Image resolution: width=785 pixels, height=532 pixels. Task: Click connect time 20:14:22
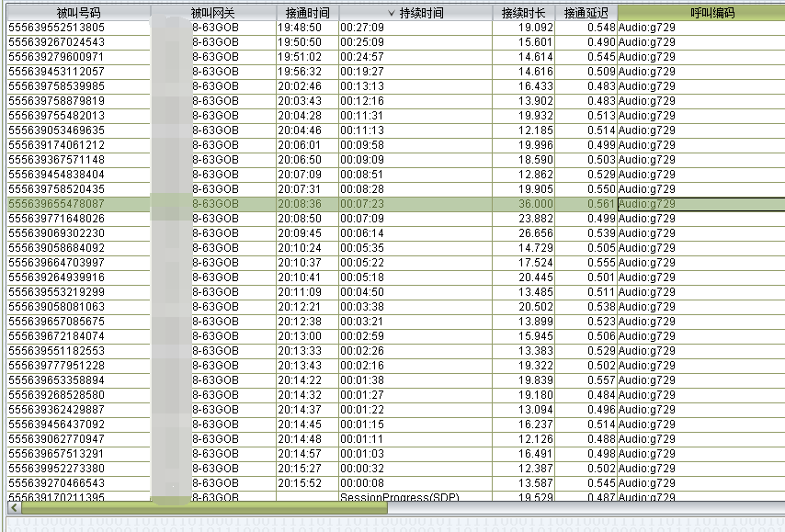[300, 380]
